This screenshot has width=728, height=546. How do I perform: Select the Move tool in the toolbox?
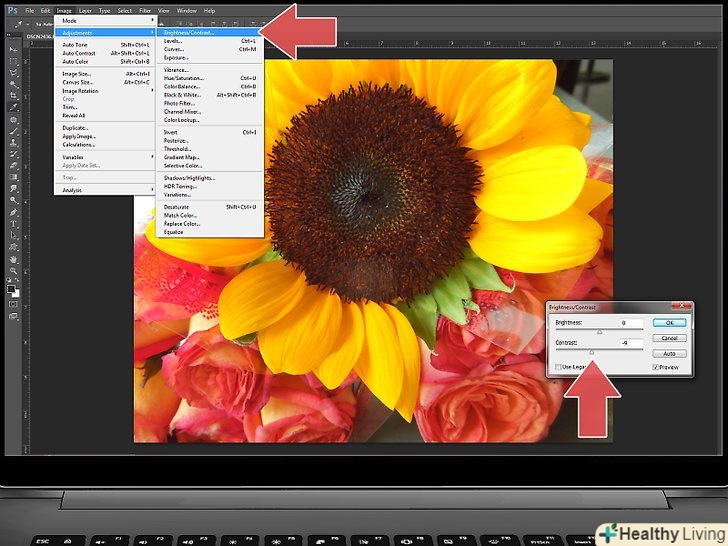coord(13,49)
